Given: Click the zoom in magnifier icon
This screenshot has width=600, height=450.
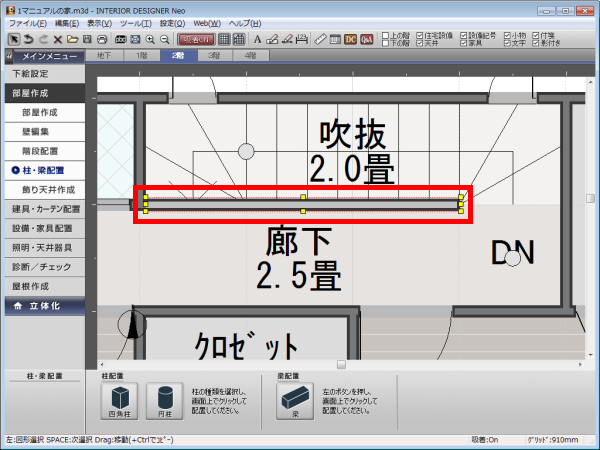Looking at the screenshot, I should click(x=150, y=39).
